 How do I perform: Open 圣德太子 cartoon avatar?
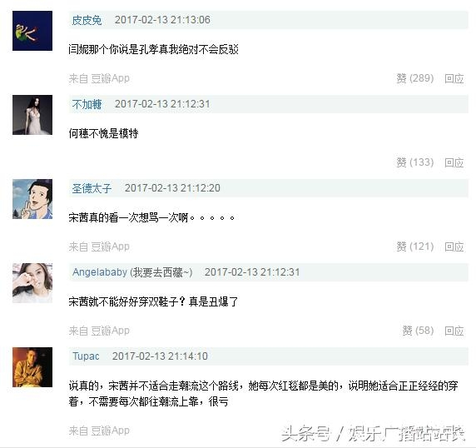[x=32, y=199]
